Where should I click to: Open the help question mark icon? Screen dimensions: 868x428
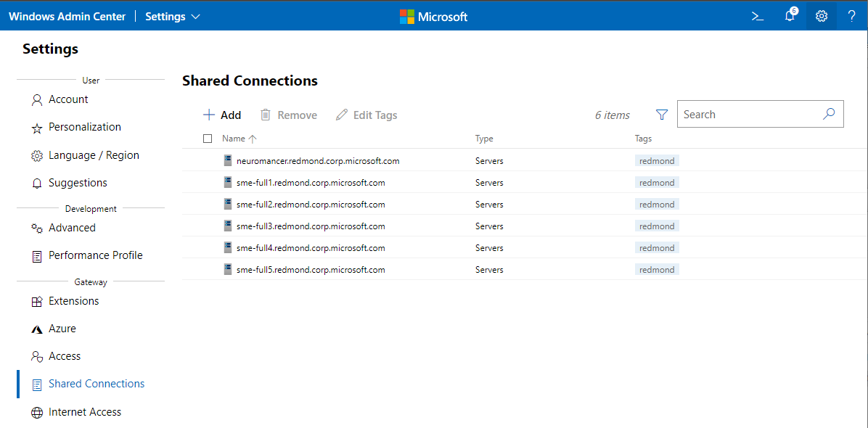pyautogui.click(x=852, y=16)
